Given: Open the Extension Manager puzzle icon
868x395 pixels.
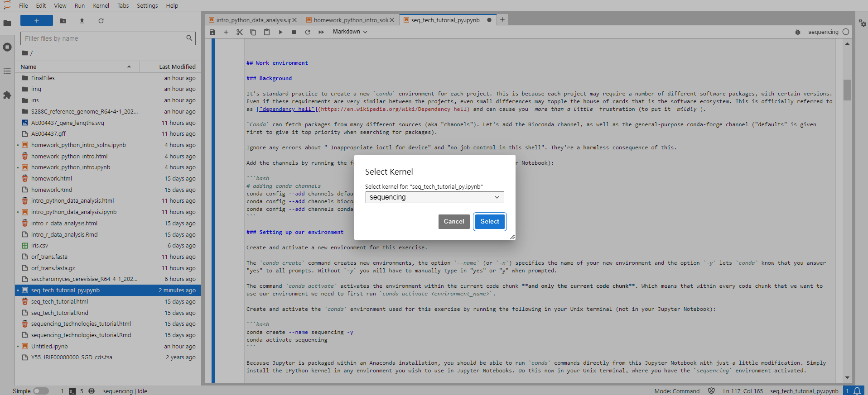Looking at the screenshot, I should click(7, 95).
